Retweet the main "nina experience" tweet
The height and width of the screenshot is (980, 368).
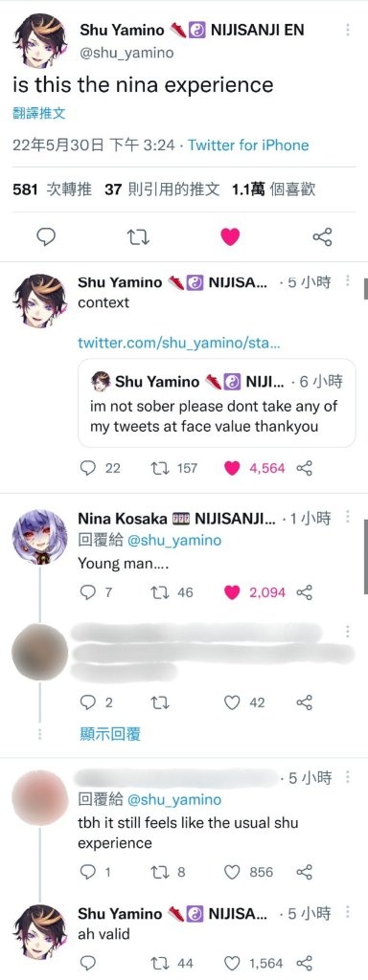pyautogui.click(x=138, y=237)
